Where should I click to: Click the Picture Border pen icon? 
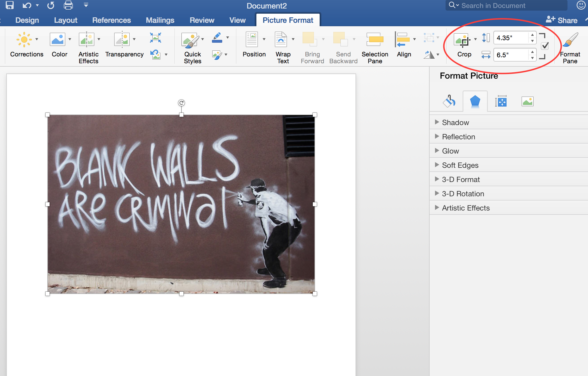click(x=217, y=38)
